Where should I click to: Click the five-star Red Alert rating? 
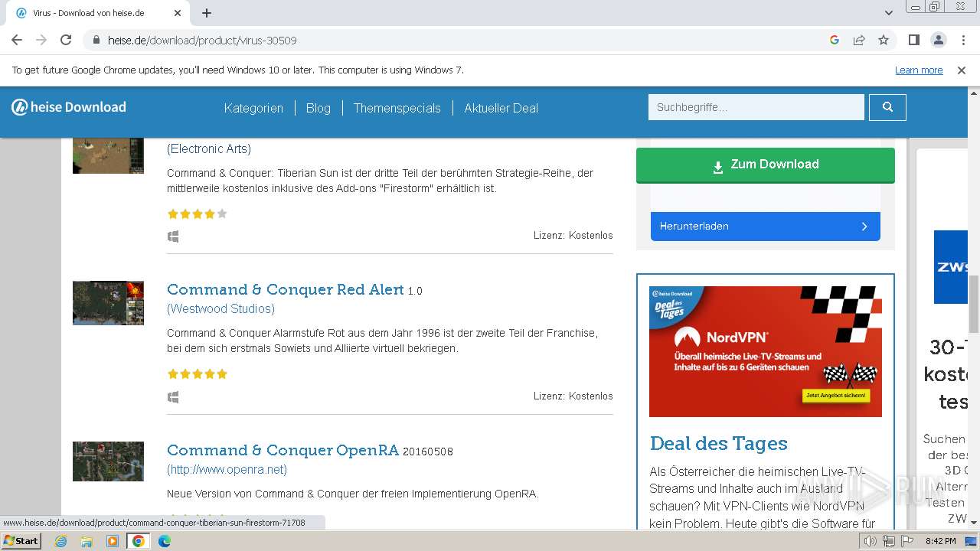(x=198, y=374)
